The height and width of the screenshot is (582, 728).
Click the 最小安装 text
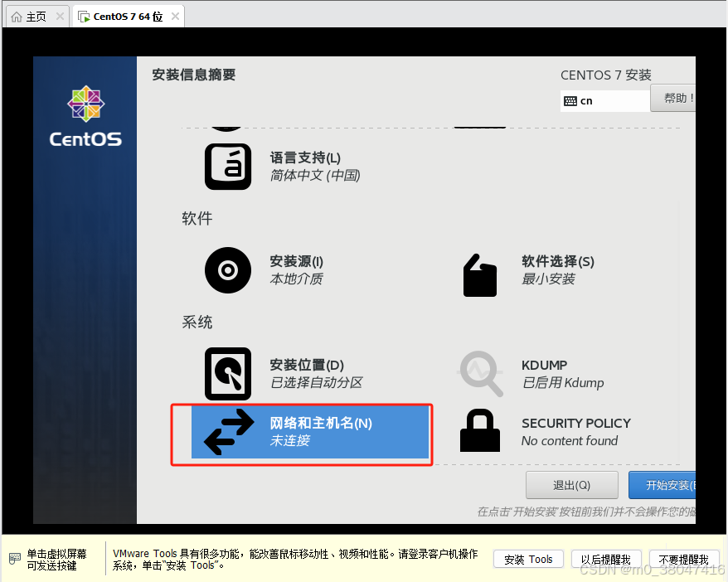(548, 279)
